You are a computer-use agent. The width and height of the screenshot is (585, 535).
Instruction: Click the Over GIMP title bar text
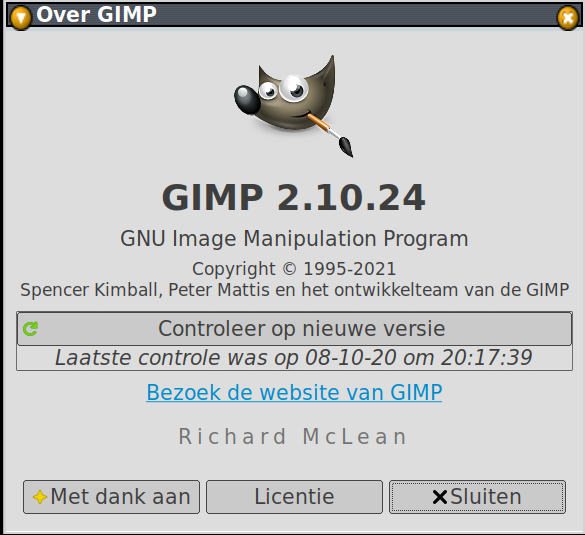tap(96, 15)
